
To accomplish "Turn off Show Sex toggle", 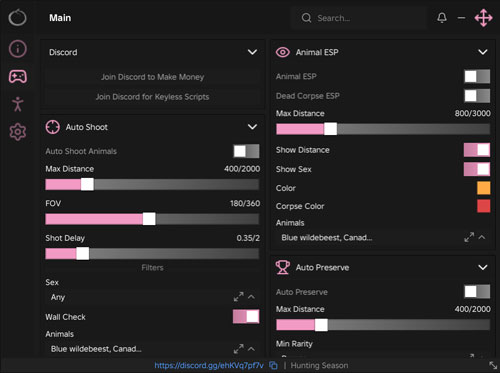I will [477, 169].
